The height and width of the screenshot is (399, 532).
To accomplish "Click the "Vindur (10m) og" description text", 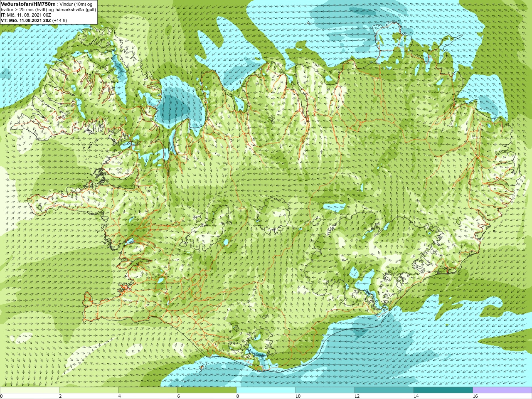I will (76, 4).
